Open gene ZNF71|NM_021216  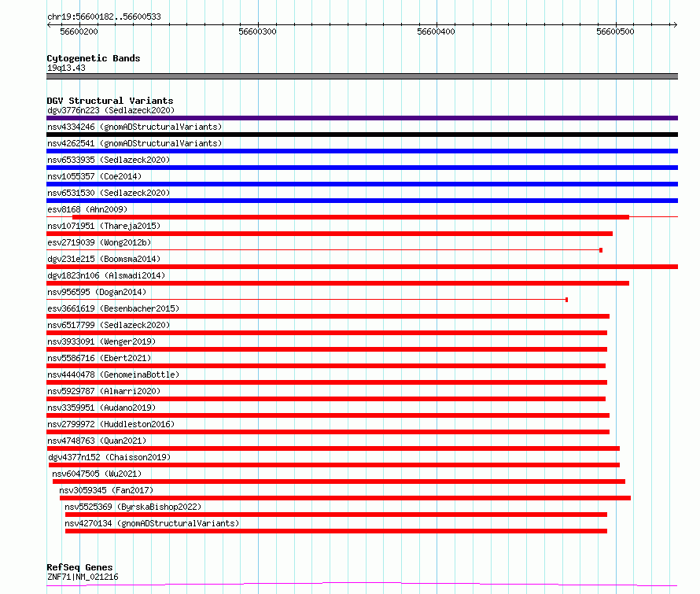point(83,577)
